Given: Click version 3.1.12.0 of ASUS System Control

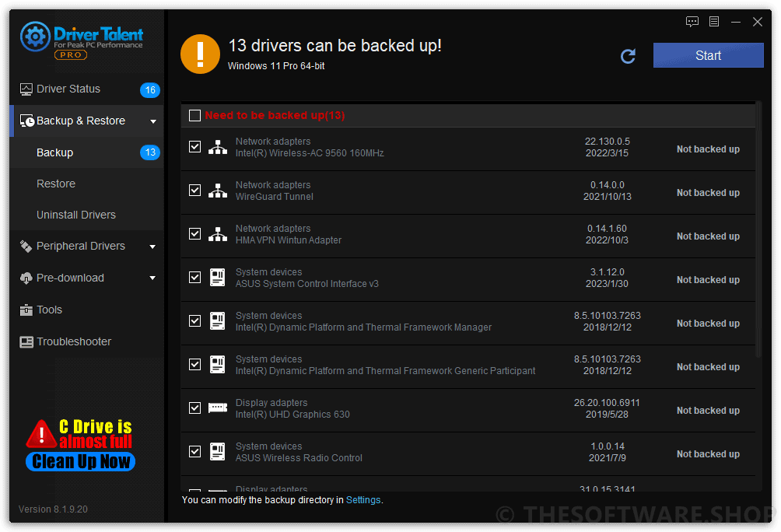Looking at the screenshot, I should [x=608, y=272].
